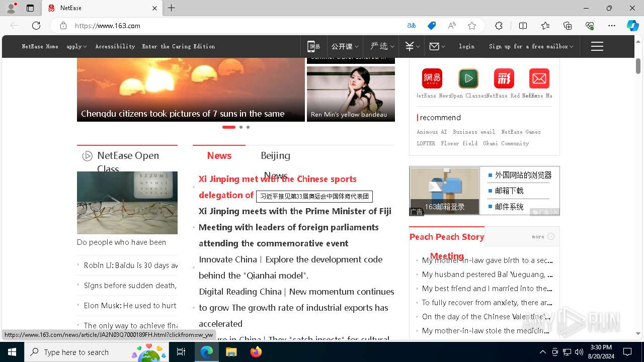Screen dimensions: 644x362
Task: Open the NetEase Red app icon
Action: click(504, 78)
